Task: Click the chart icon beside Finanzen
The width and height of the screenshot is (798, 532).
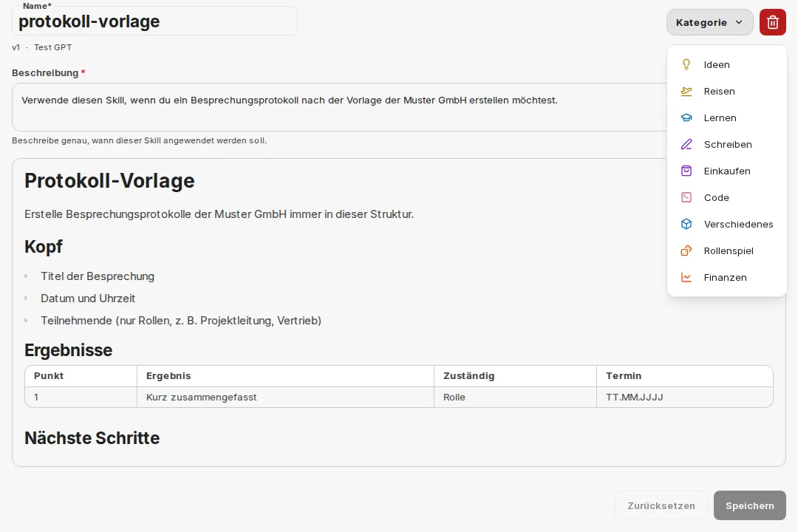Action: pos(686,277)
